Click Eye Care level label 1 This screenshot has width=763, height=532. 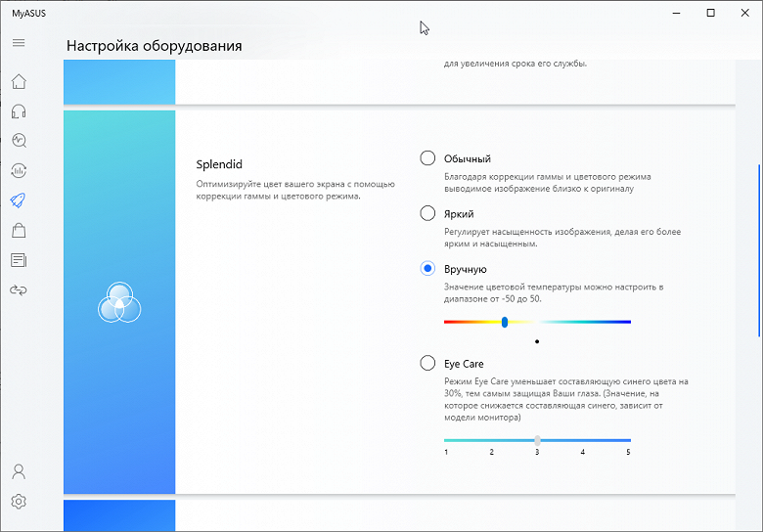[446, 452]
